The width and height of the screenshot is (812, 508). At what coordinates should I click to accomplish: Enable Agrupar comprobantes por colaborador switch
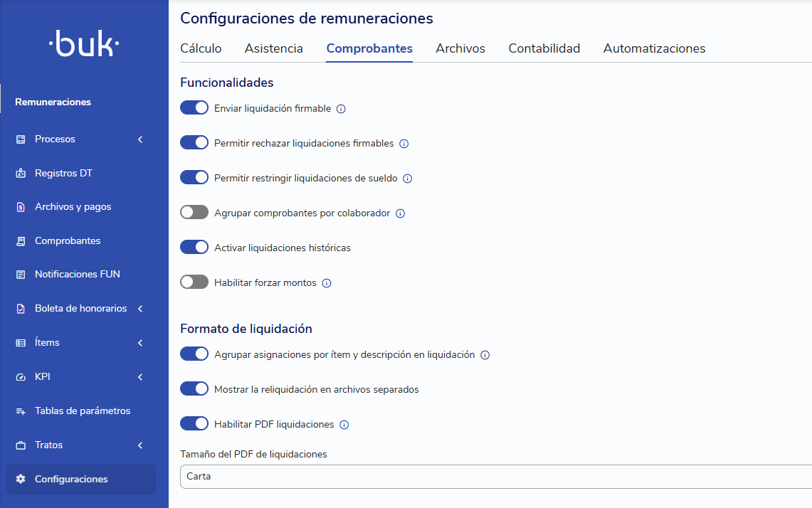pos(194,212)
